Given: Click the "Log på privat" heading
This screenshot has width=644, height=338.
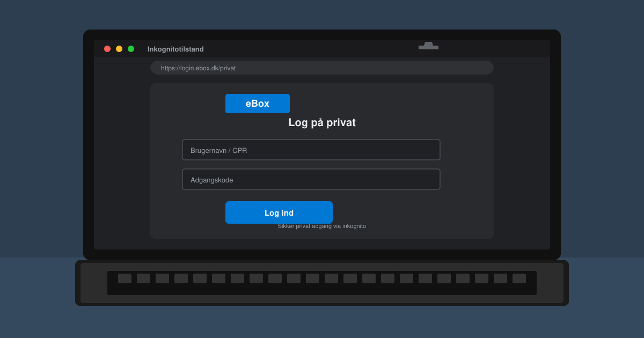Looking at the screenshot, I should click(322, 122).
